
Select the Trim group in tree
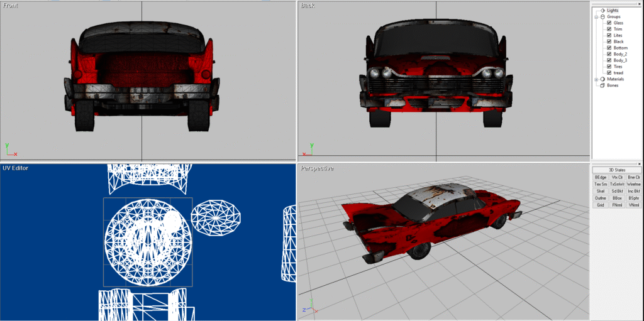click(x=618, y=29)
